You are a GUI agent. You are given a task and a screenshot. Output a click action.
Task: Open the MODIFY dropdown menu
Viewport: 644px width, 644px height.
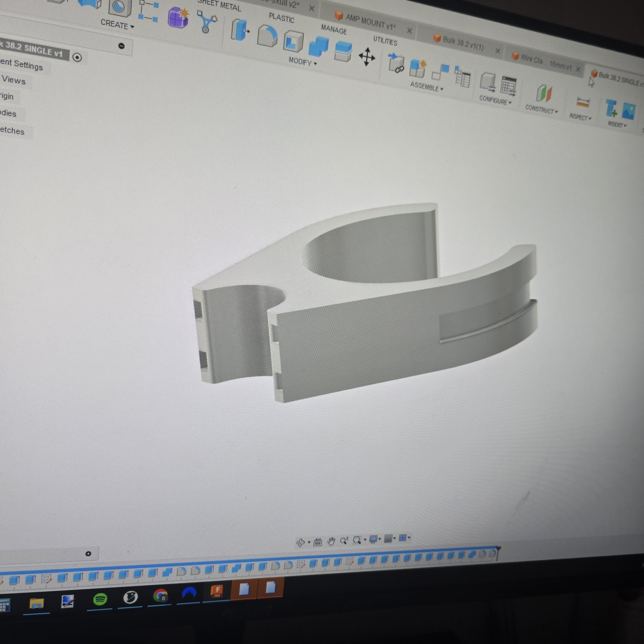[x=303, y=62]
